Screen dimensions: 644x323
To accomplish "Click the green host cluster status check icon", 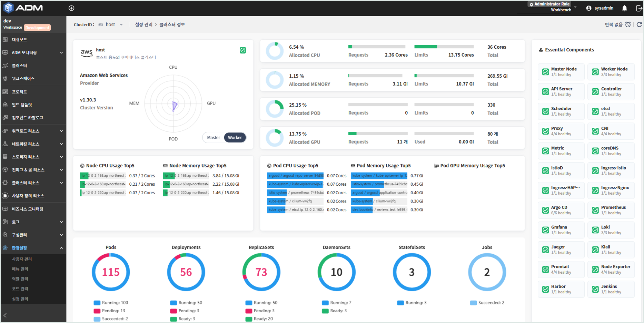I will [x=243, y=50].
